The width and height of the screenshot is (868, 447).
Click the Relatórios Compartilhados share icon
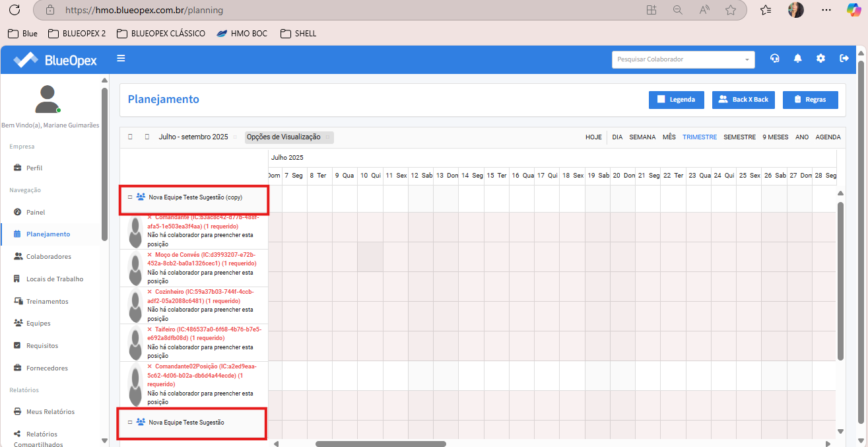pos(18,434)
